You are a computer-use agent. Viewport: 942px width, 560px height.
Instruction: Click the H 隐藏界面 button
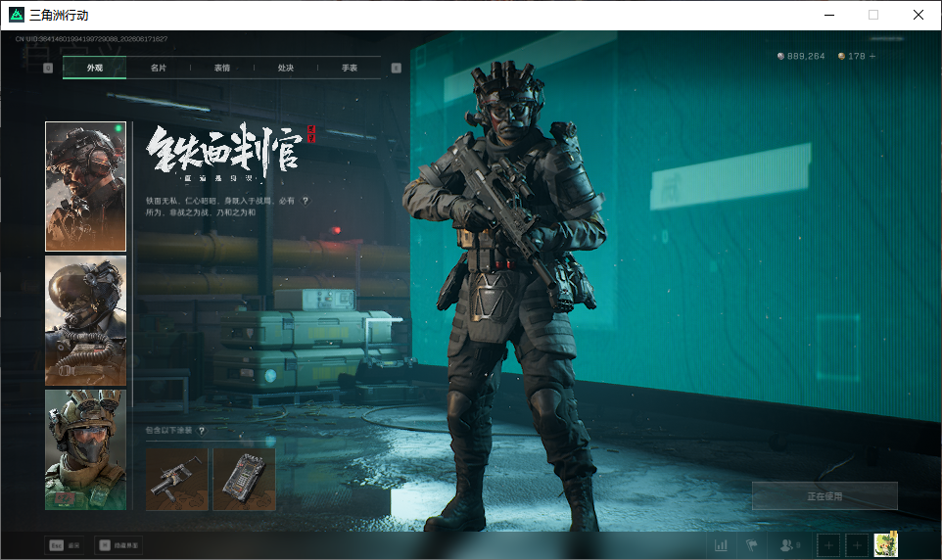pos(118,545)
